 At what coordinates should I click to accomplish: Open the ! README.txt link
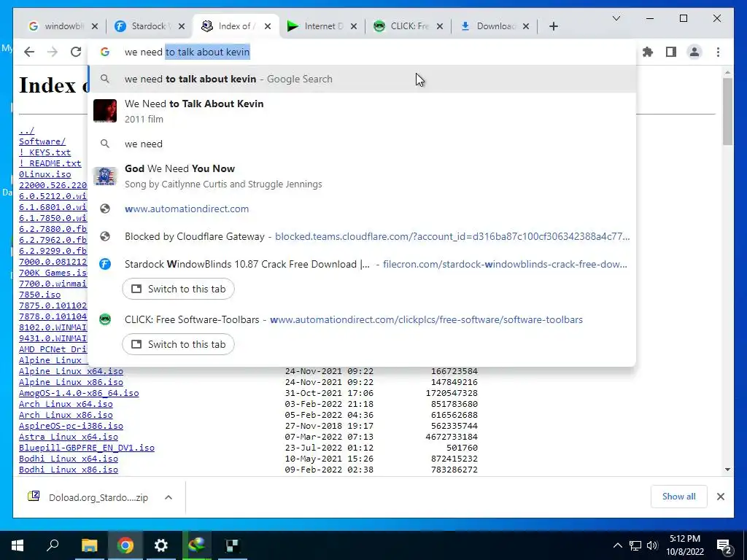coord(50,163)
